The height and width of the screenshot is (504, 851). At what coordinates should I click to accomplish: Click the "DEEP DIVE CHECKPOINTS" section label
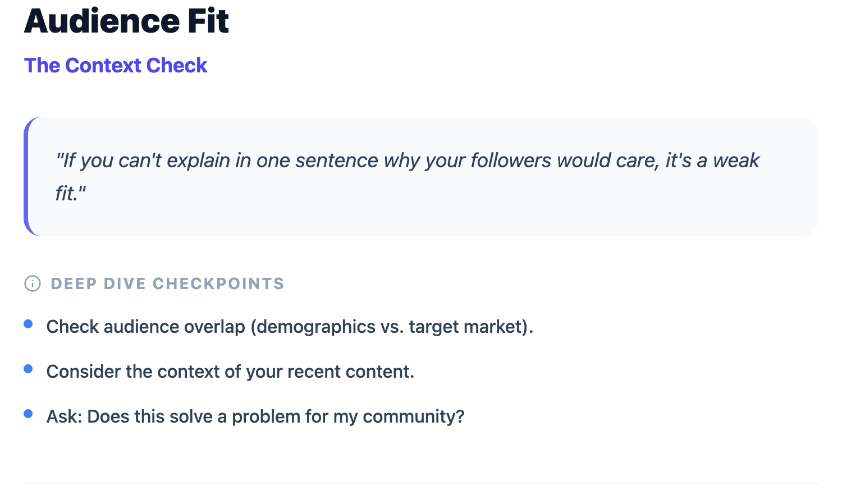(x=167, y=283)
